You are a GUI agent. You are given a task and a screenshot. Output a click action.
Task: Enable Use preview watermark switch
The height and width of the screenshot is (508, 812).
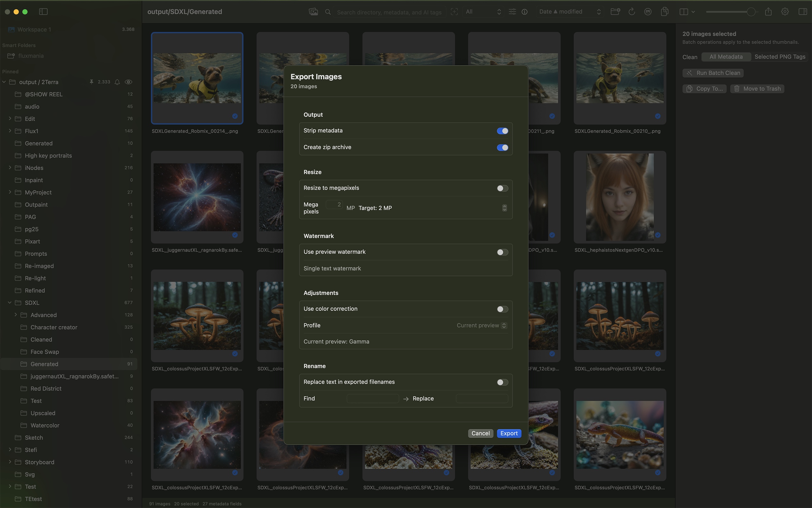[x=502, y=252]
